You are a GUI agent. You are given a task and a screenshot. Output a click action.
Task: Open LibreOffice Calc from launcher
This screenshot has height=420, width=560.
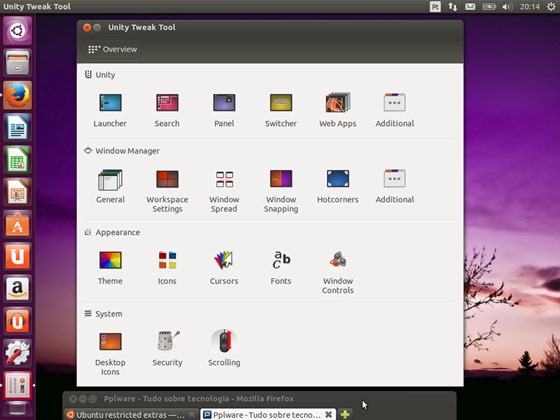tap(17, 160)
